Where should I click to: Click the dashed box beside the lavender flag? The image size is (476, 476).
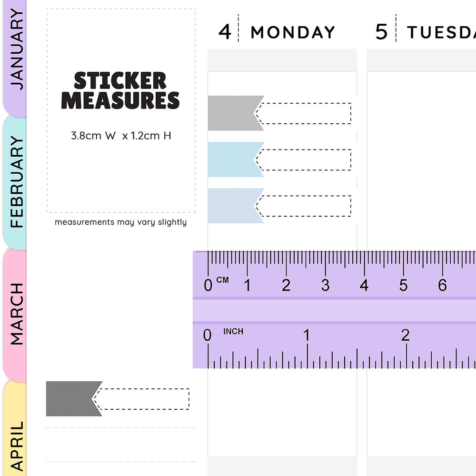[x=306, y=206]
